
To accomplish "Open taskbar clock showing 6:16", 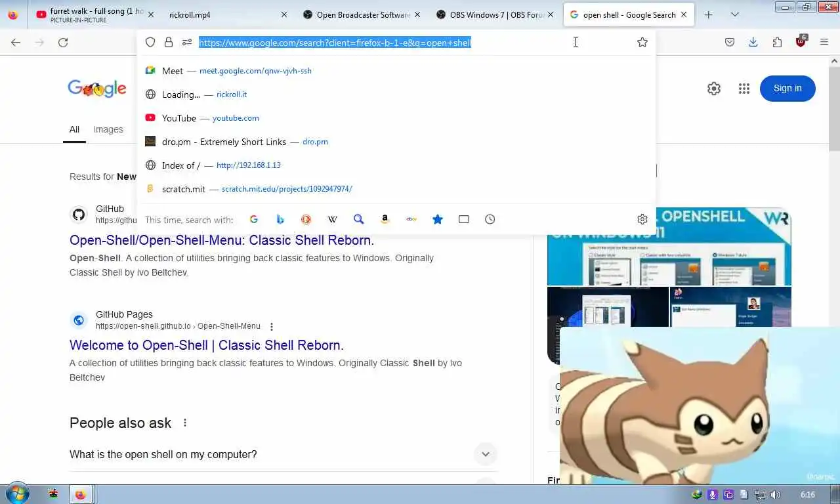I will coord(808,495).
